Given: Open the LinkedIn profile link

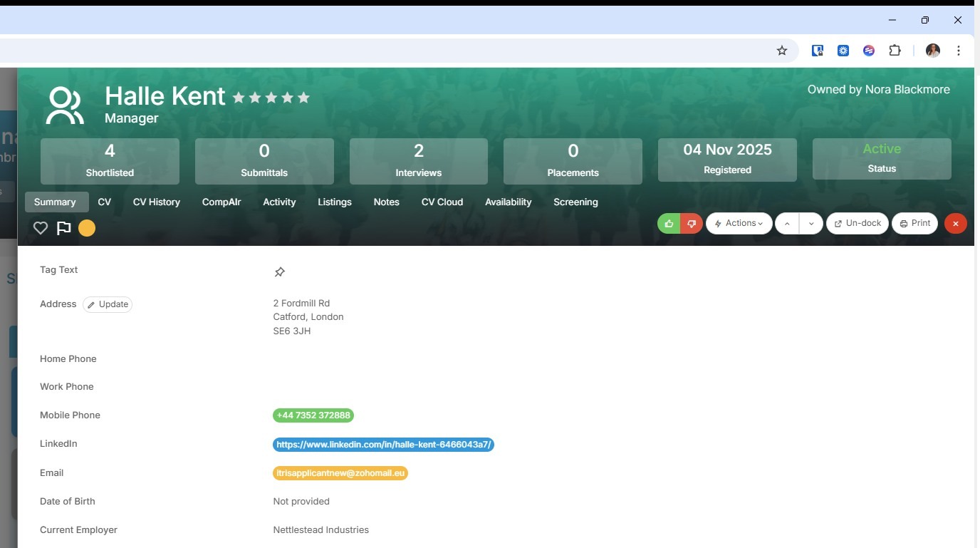Looking at the screenshot, I should pos(383,445).
